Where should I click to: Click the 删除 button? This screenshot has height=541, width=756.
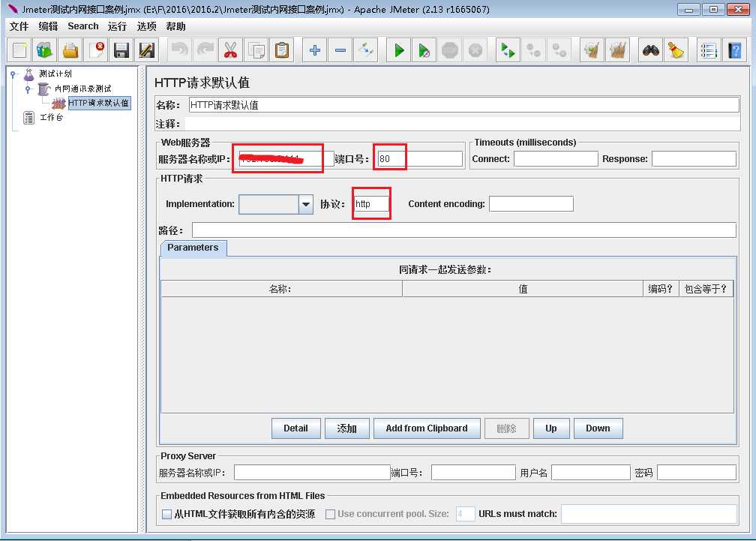507,428
